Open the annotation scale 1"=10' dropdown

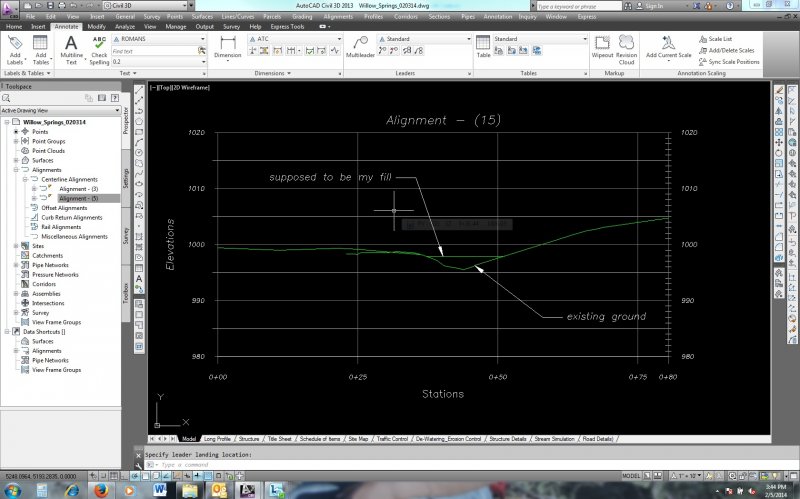(x=686, y=476)
